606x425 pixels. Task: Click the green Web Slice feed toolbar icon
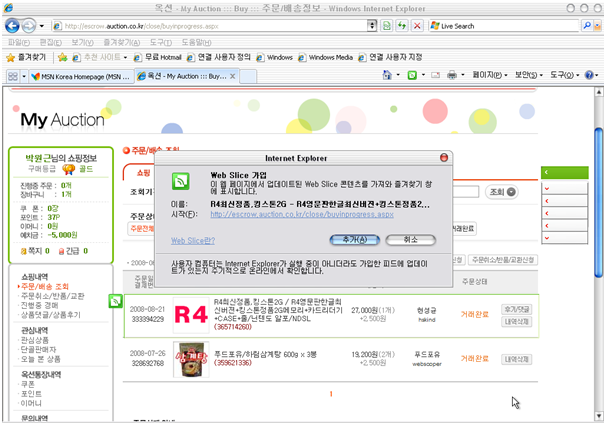click(x=412, y=75)
